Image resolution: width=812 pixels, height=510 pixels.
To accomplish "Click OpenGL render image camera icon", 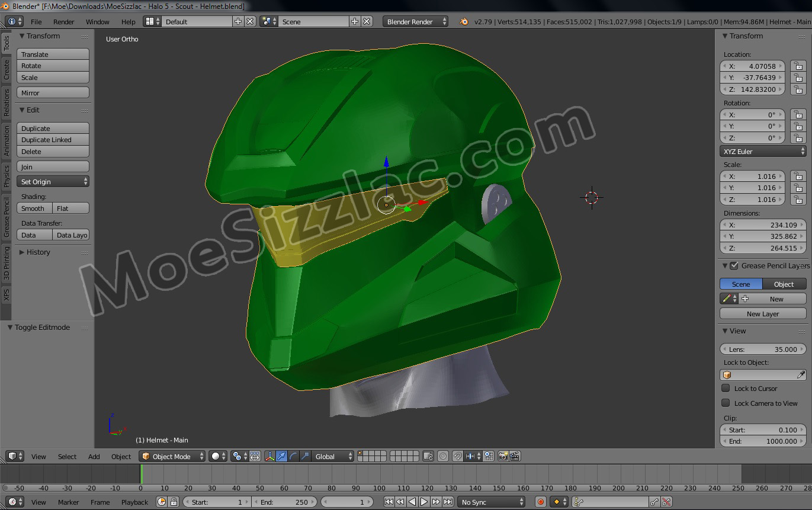I will 503,456.
